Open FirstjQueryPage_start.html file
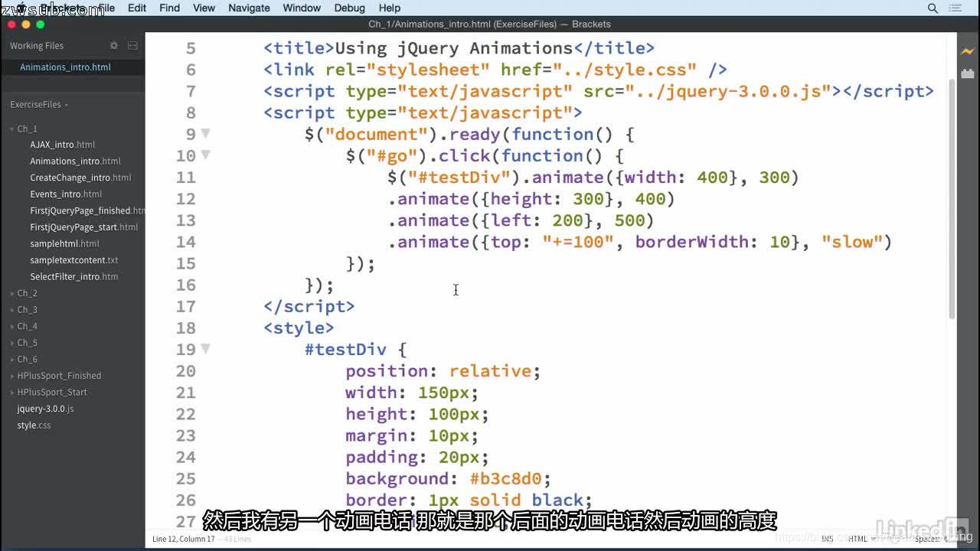The width and height of the screenshot is (980, 551). 84,227
